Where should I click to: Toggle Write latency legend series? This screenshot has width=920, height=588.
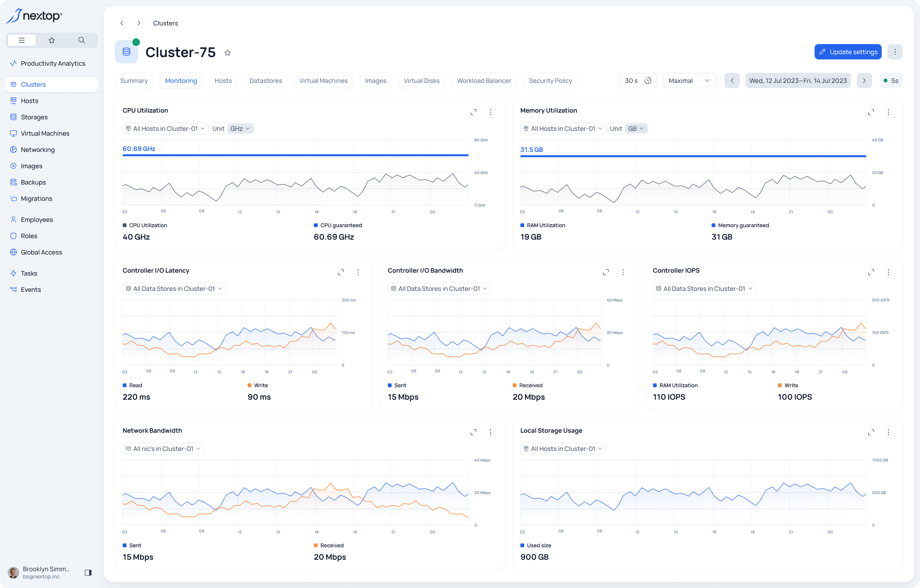(x=258, y=385)
